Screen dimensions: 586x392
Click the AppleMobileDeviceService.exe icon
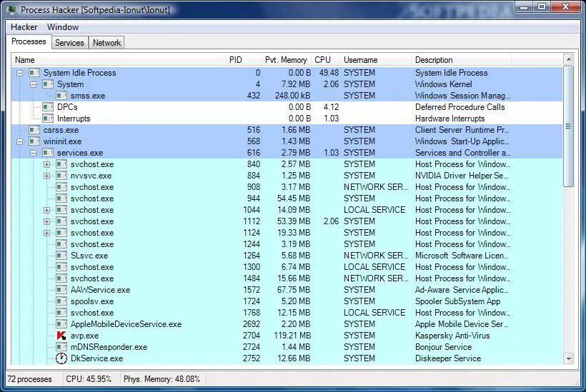point(61,324)
